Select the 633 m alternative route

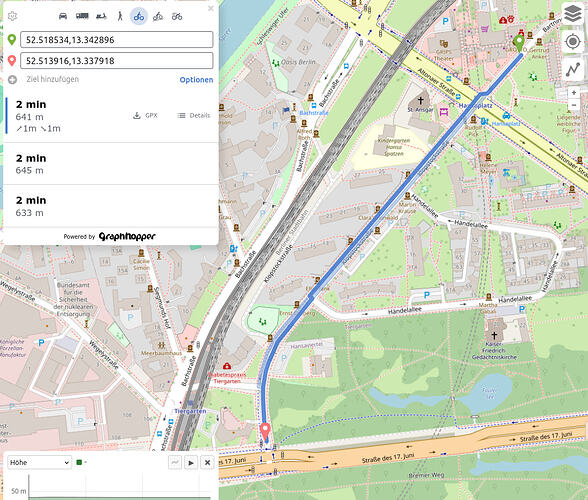click(111, 206)
